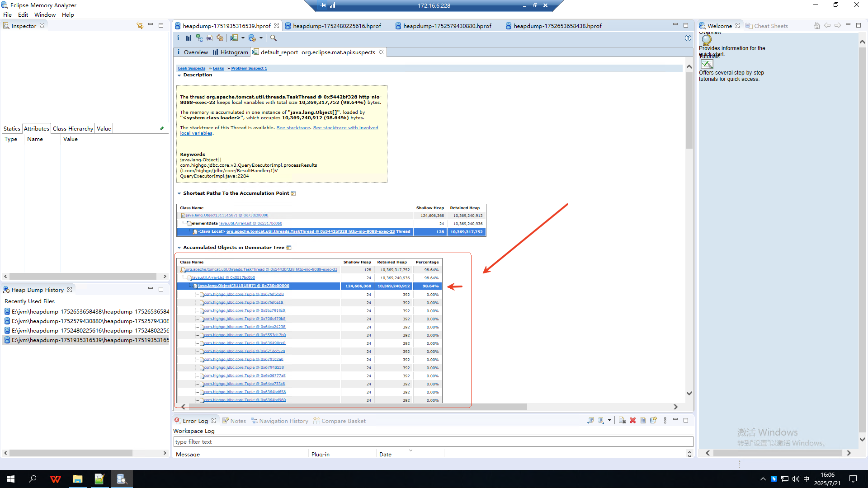This screenshot has width=868, height=488.
Task: Switch to heapdump-1752480225616.hprof tab
Action: [336, 26]
